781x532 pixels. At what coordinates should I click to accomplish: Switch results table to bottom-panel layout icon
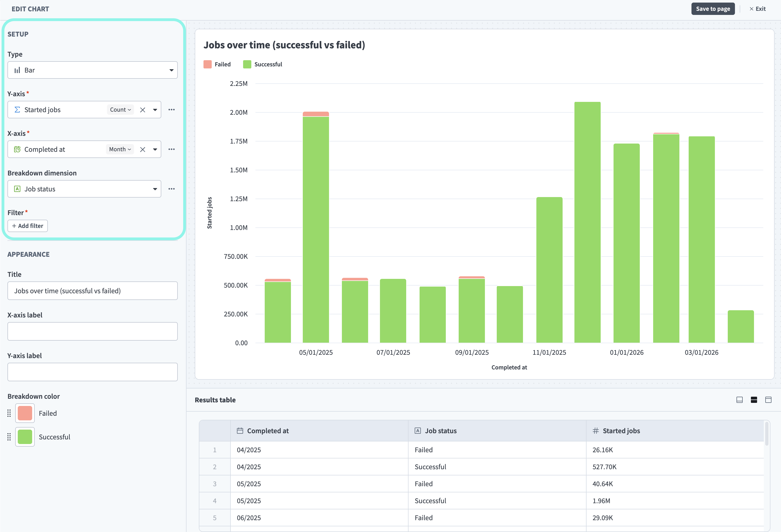(739, 400)
